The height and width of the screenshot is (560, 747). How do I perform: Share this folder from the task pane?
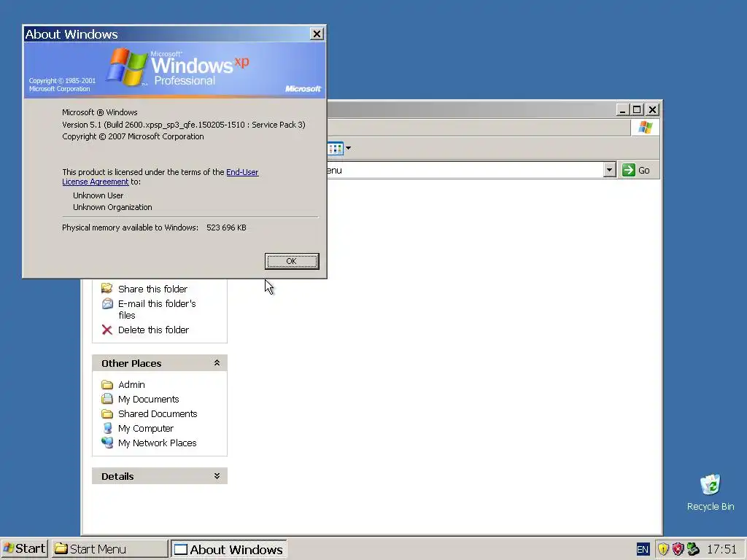coord(152,289)
